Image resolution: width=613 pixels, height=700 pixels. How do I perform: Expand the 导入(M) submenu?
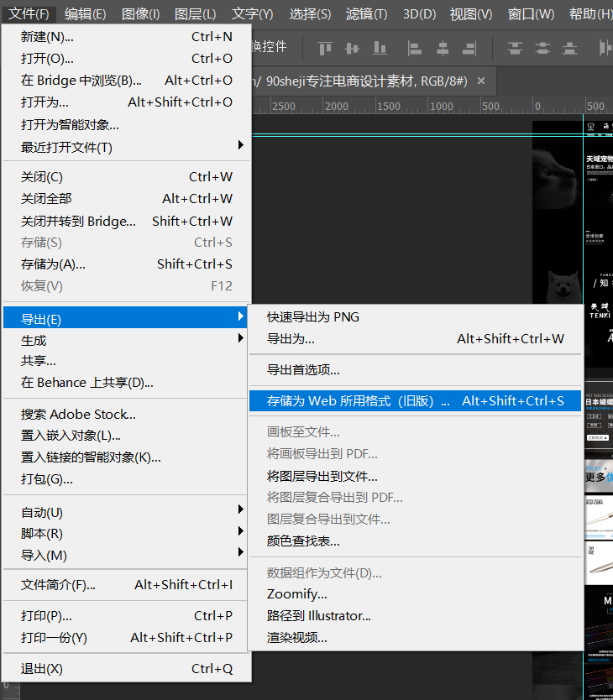tap(125, 556)
